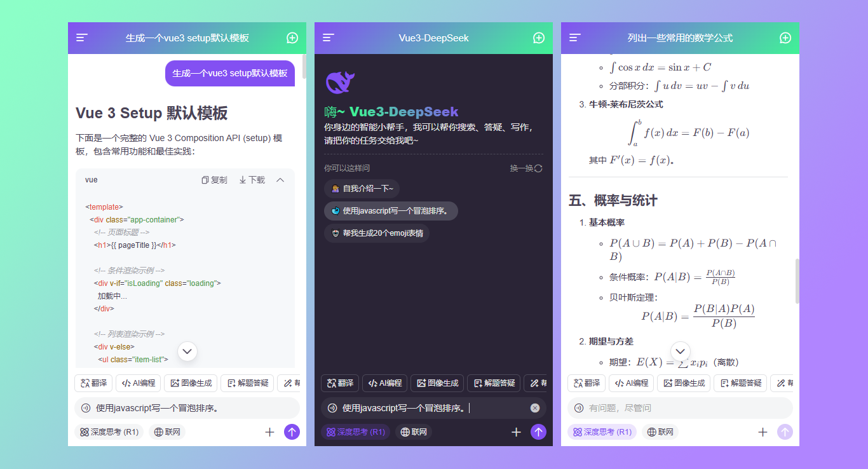Click the 期望与方差 list item
The image size is (868, 469).
click(611, 341)
